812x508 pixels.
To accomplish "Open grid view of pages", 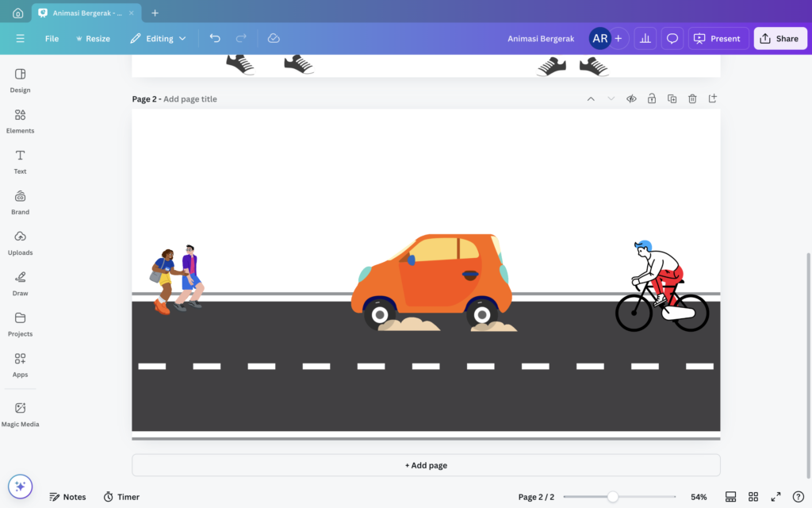I will pyautogui.click(x=753, y=497).
